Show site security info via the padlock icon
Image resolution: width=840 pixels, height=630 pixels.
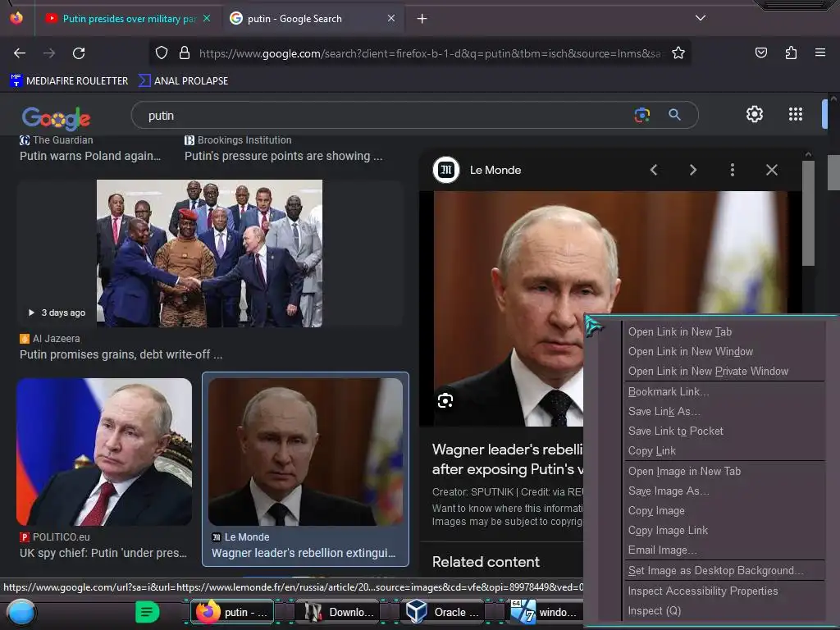[185, 53]
